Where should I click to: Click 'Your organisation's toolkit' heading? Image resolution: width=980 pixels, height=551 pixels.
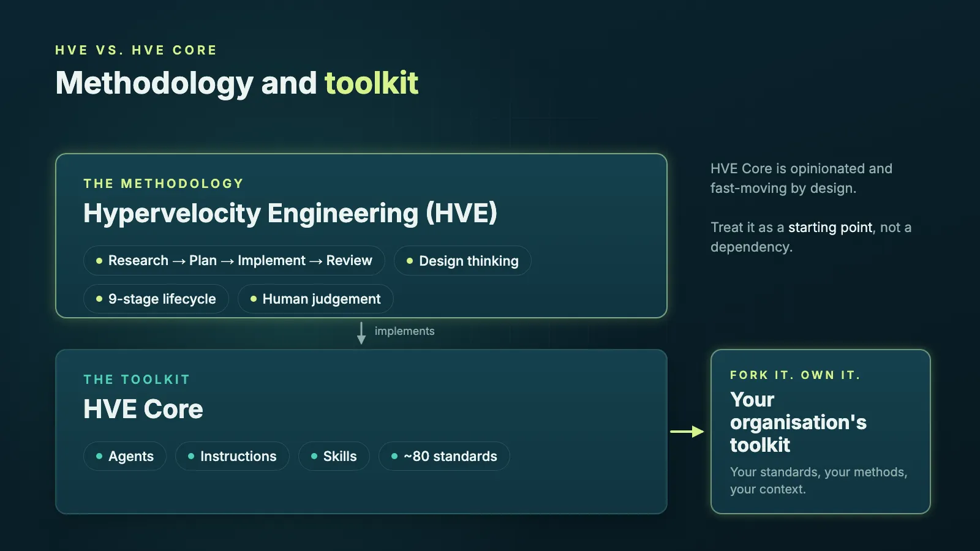tap(798, 422)
